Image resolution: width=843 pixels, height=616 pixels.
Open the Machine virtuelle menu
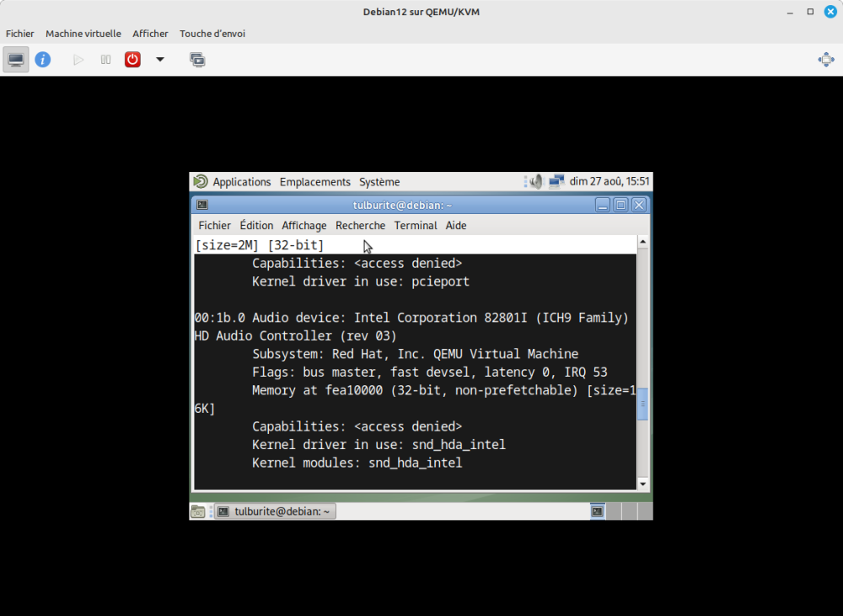point(83,34)
